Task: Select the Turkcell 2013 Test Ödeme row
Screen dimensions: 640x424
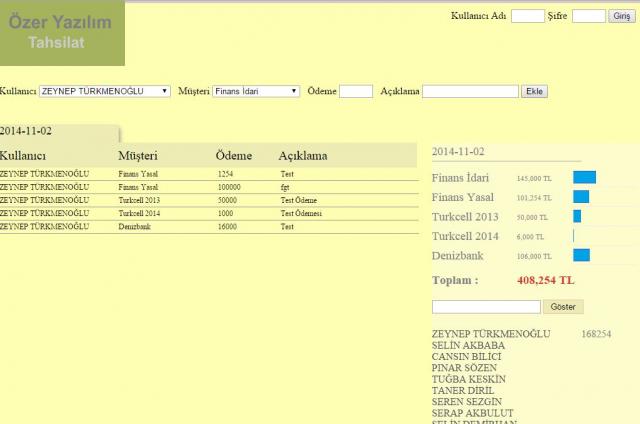Action: (x=208, y=200)
